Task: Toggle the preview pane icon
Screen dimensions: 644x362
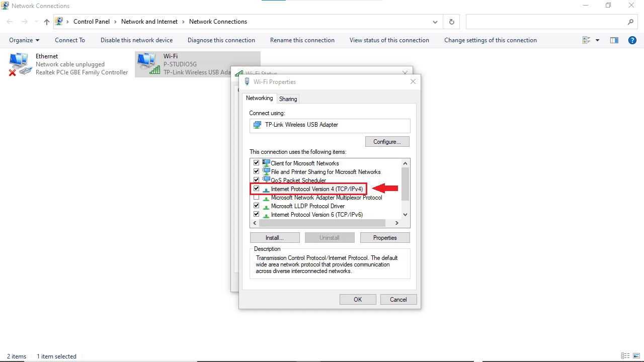Action: 614,40
